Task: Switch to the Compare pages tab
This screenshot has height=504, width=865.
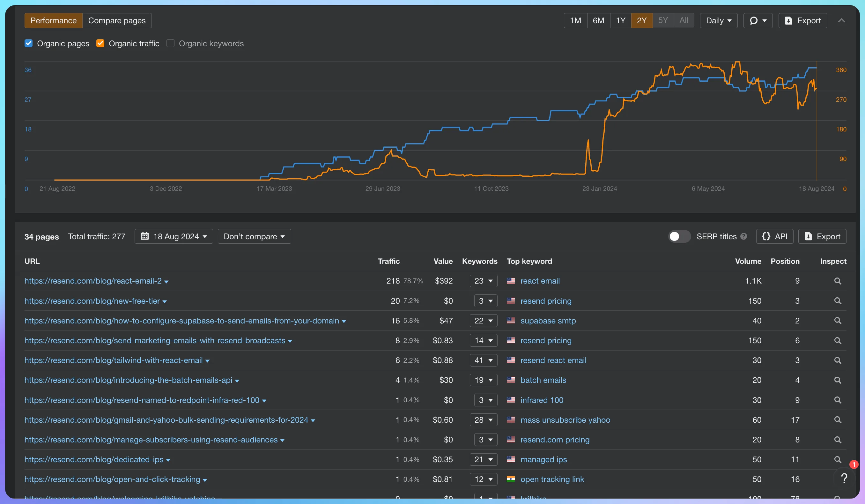Action: (117, 21)
